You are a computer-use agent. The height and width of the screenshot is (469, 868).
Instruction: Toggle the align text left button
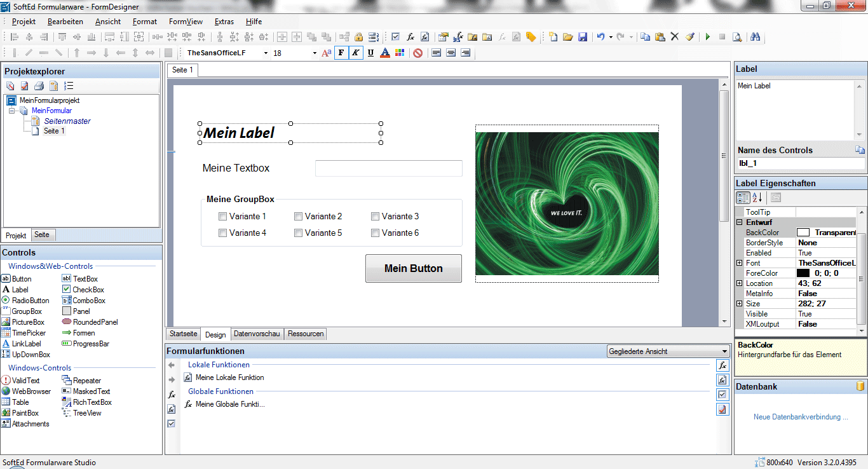coord(437,53)
